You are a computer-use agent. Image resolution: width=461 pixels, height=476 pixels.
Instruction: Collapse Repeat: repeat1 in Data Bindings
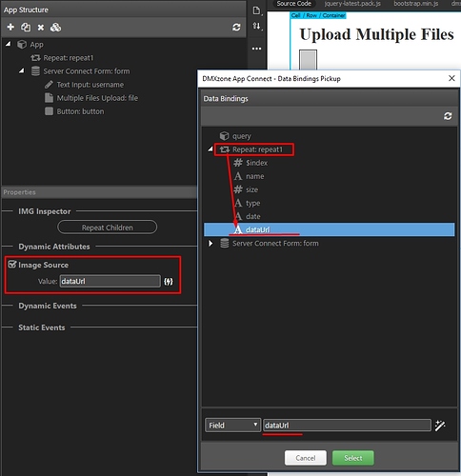tap(210, 149)
